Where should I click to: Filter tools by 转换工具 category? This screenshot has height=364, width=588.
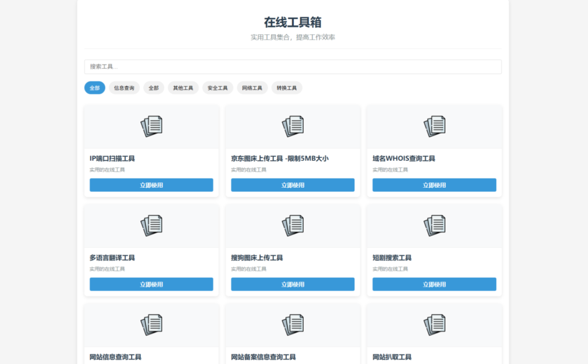click(287, 88)
